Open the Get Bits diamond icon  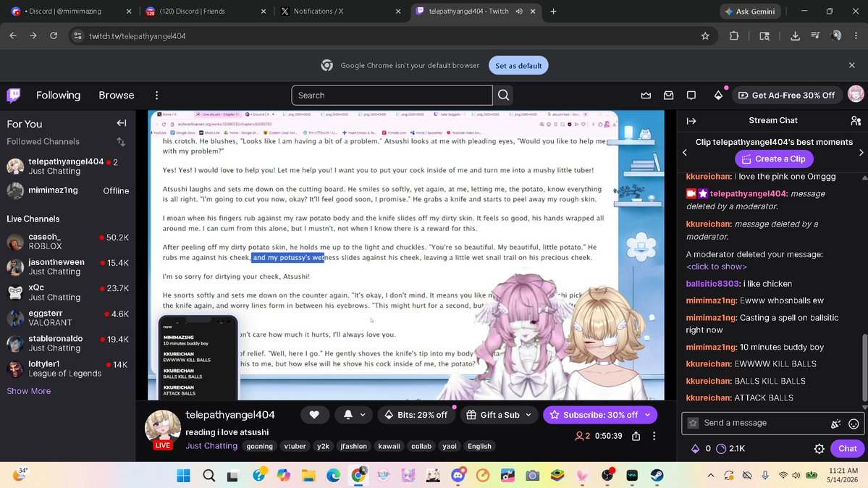coord(718,96)
